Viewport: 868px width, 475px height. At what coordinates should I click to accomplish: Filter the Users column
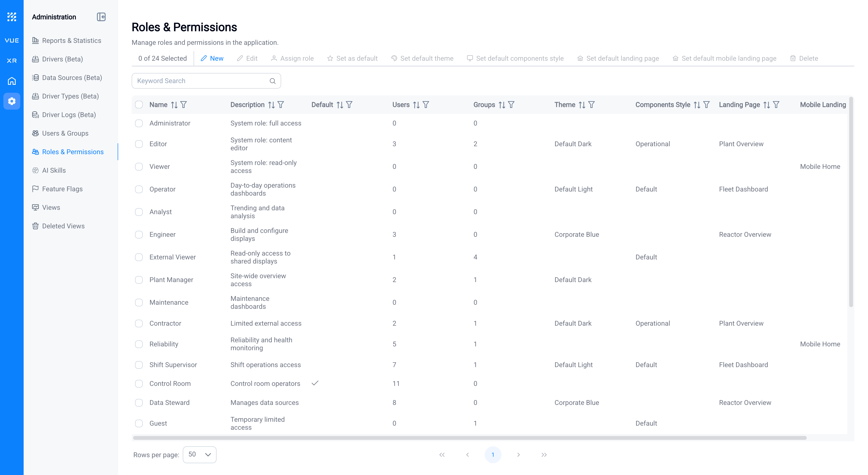coord(426,105)
